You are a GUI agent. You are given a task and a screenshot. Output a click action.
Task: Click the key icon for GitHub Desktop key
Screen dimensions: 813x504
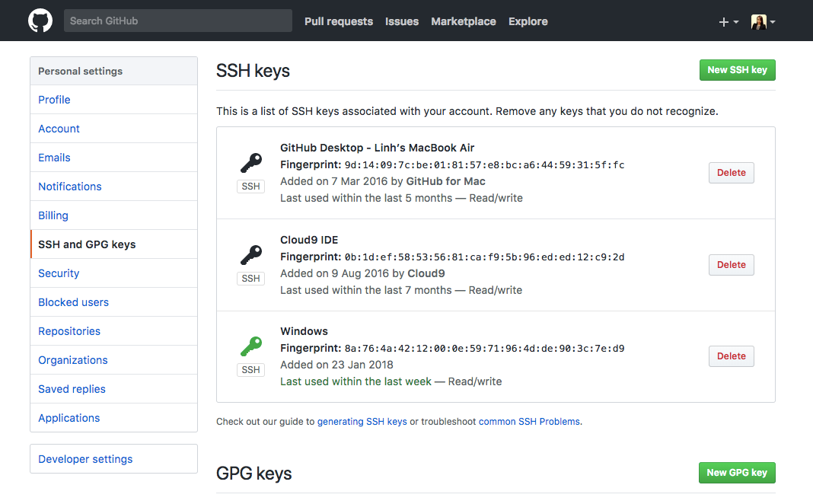coord(251,163)
